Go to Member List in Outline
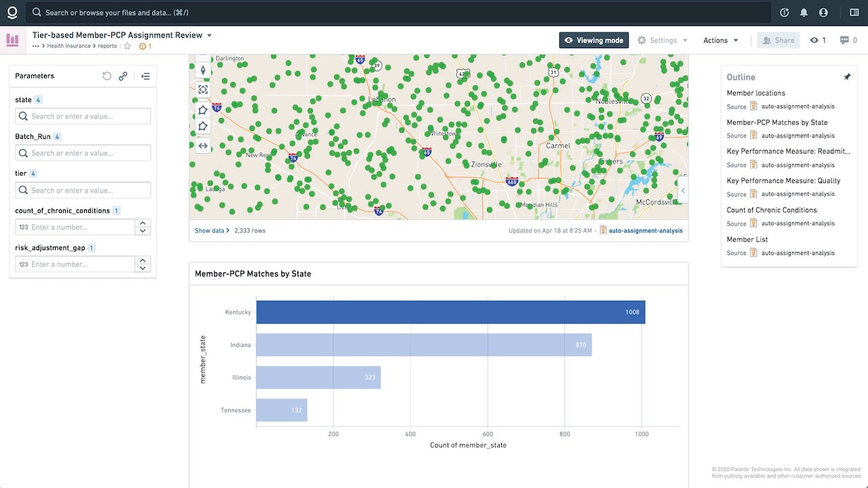The image size is (868, 488). [747, 239]
